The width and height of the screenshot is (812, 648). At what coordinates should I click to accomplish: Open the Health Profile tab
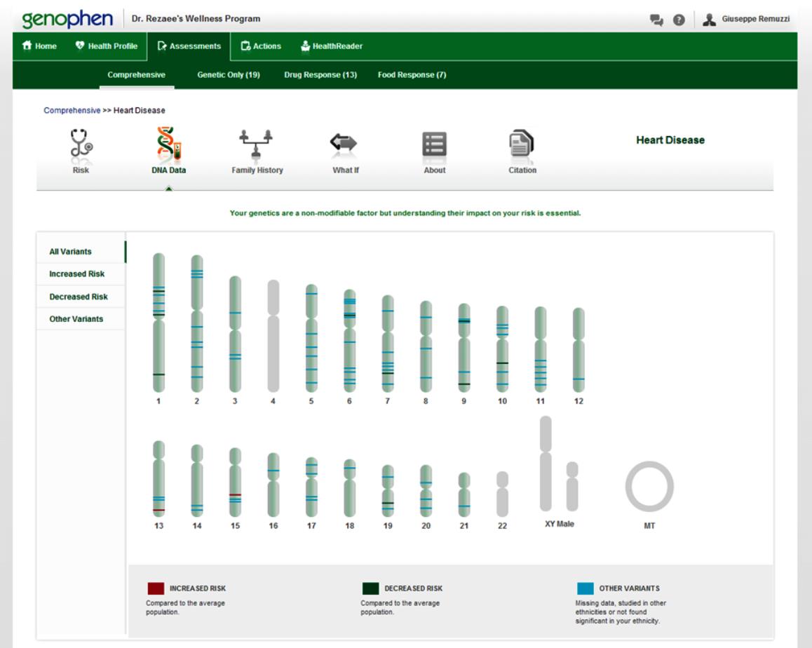point(106,46)
